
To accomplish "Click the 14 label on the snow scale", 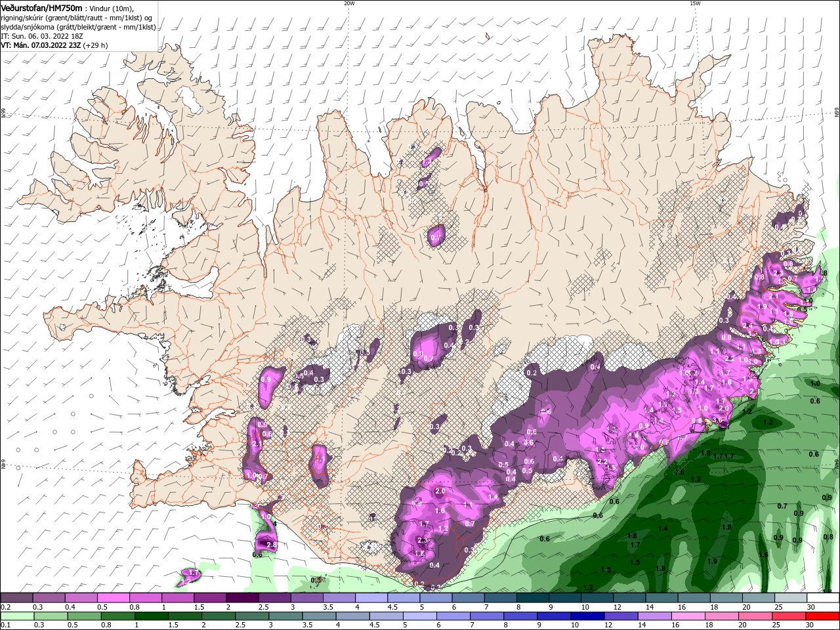I will [650, 608].
